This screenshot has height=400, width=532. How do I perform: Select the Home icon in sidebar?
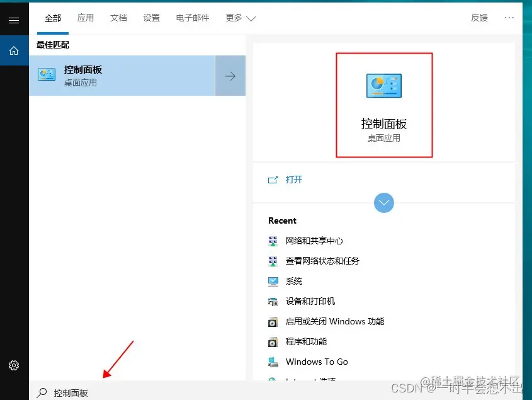[x=14, y=50]
